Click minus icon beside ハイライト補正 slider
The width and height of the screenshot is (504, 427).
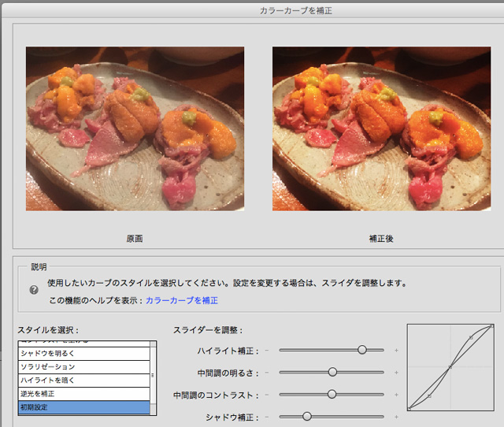tap(267, 350)
